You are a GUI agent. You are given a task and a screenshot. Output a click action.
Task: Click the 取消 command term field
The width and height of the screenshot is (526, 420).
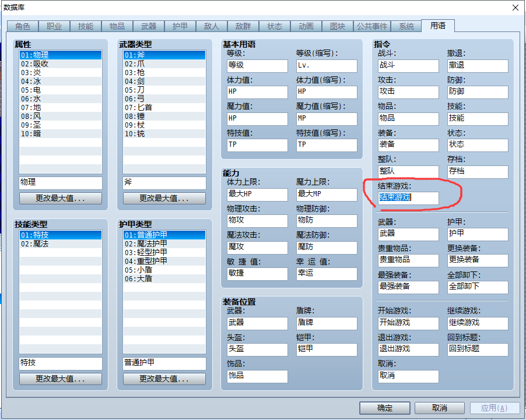[x=408, y=376]
